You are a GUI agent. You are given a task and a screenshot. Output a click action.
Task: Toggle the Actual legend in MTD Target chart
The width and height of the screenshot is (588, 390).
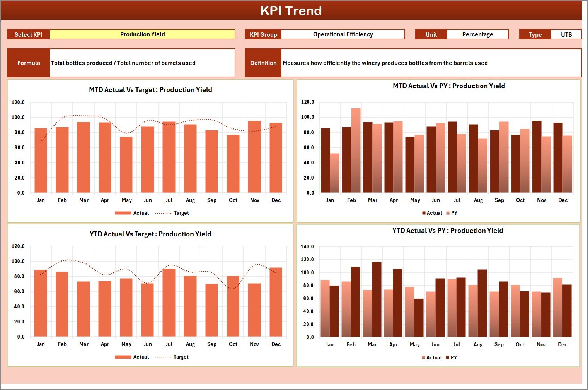pyautogui.click(x=141, y=213)
